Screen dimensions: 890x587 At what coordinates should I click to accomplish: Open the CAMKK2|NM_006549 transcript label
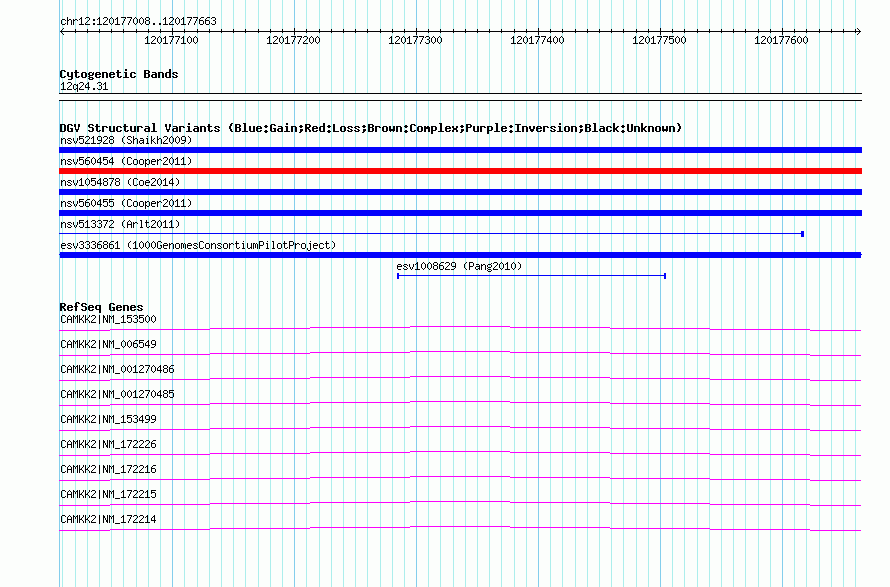click(x=108, y=344)
